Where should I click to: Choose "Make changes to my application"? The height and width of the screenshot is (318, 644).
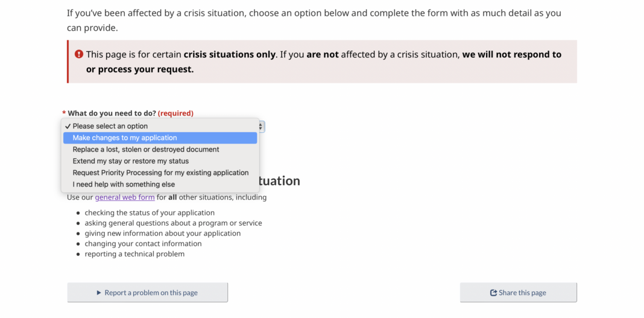point(125,138)
